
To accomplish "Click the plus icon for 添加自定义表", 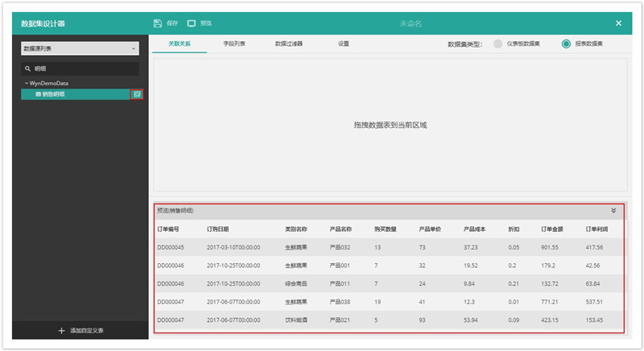I will 61,331.
